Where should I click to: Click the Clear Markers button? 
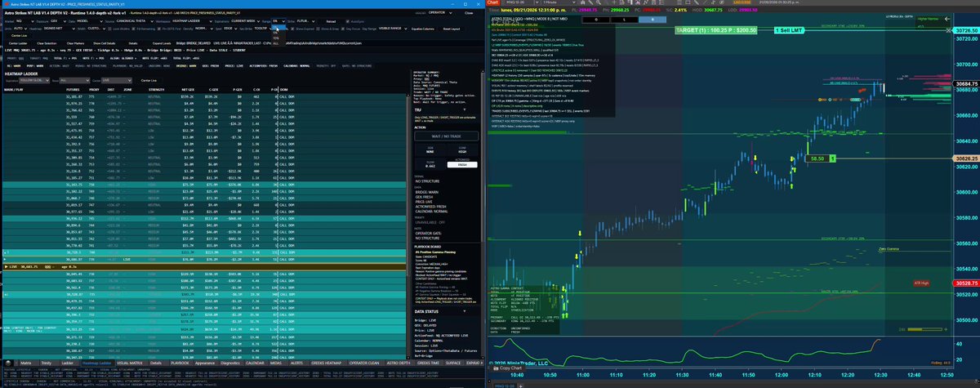tap(75, 43)
